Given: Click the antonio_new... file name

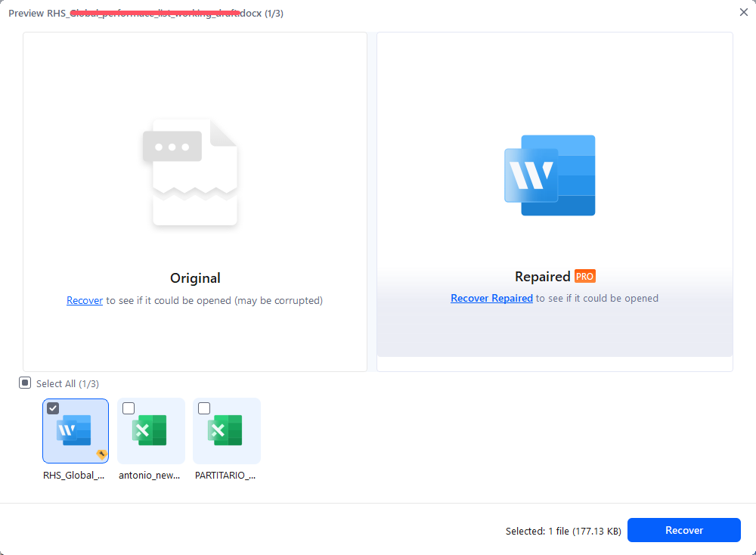Looking at the screenshot, I should point(150,476).
